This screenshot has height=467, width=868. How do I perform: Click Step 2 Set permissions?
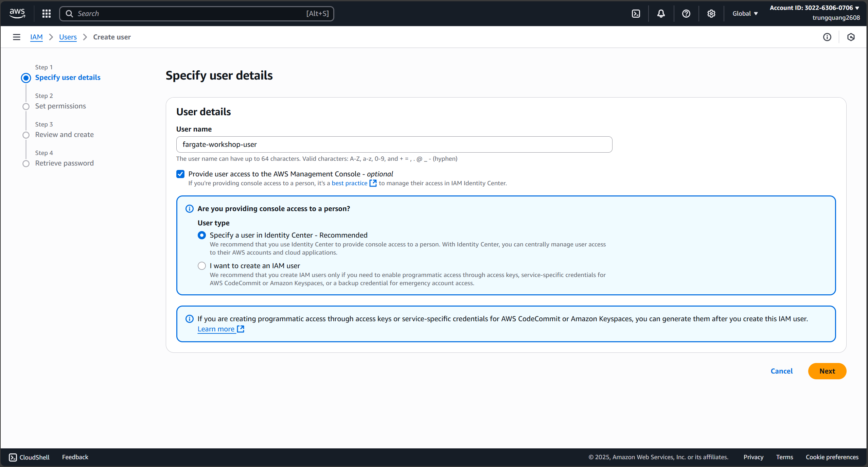click(60, 106)
